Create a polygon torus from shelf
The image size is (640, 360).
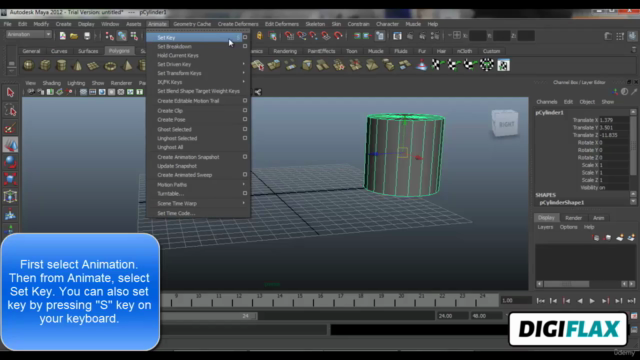(x=110, y=65)
